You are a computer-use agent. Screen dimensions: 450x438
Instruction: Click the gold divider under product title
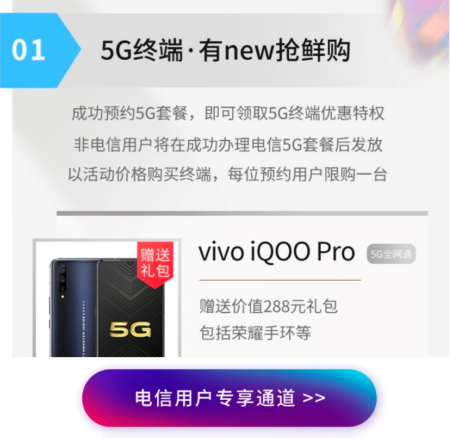click(280, 280)
